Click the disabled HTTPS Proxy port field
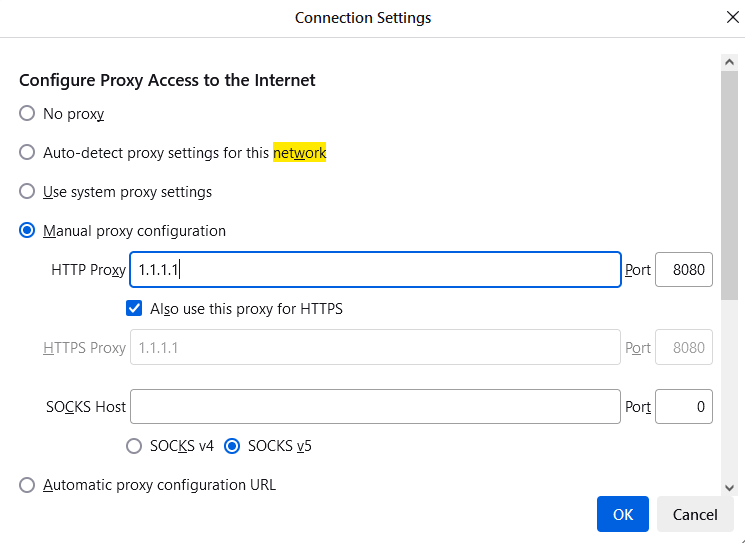The height and width of the screenshot is (543, 745). point(684,348)
